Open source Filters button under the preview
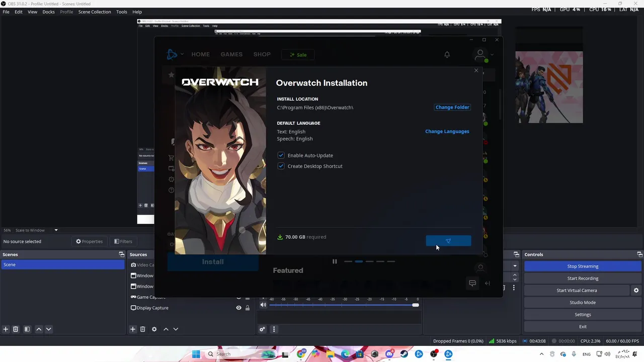The width and height of the screenshot is (644, 362). (123, 241)
